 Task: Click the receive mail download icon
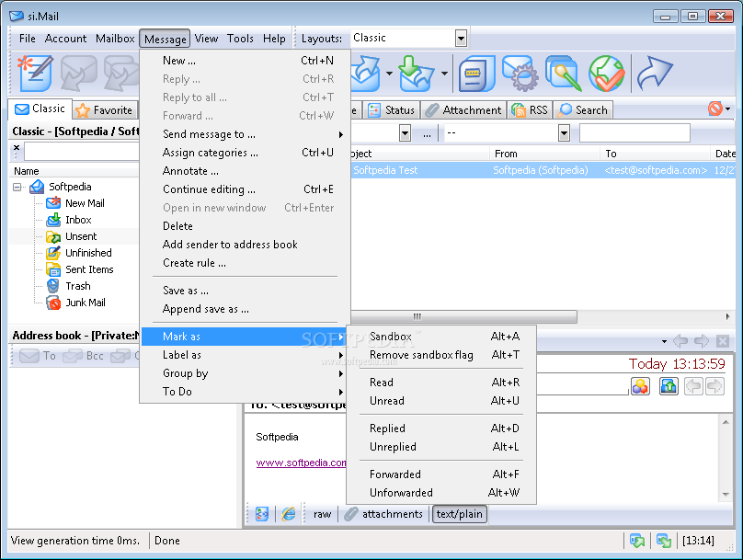click(416, 74)
